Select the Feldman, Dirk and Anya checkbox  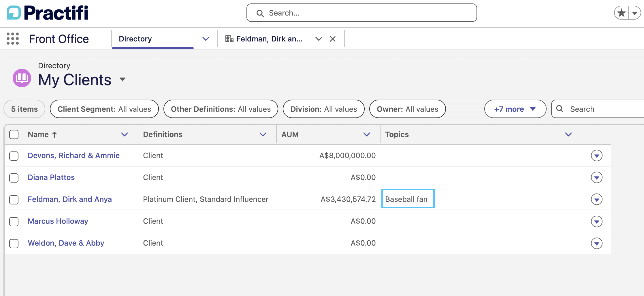click(x=14, y=200)
